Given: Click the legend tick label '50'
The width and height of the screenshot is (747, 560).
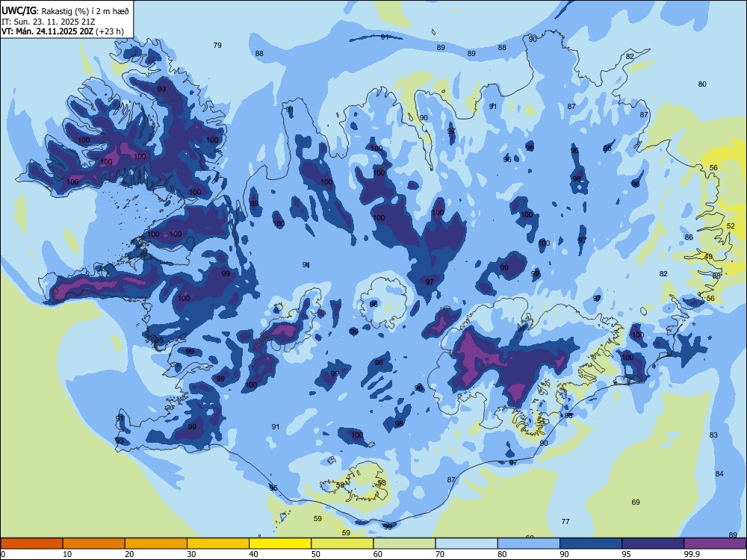Looking at the screenshot, I should pos(316,554).
